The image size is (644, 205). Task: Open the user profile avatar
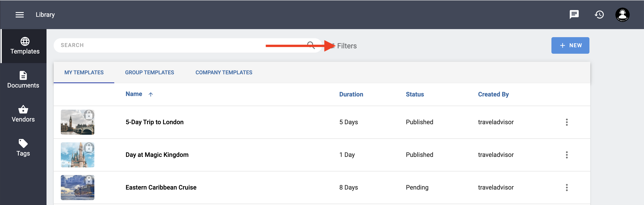tap(622, 15)
